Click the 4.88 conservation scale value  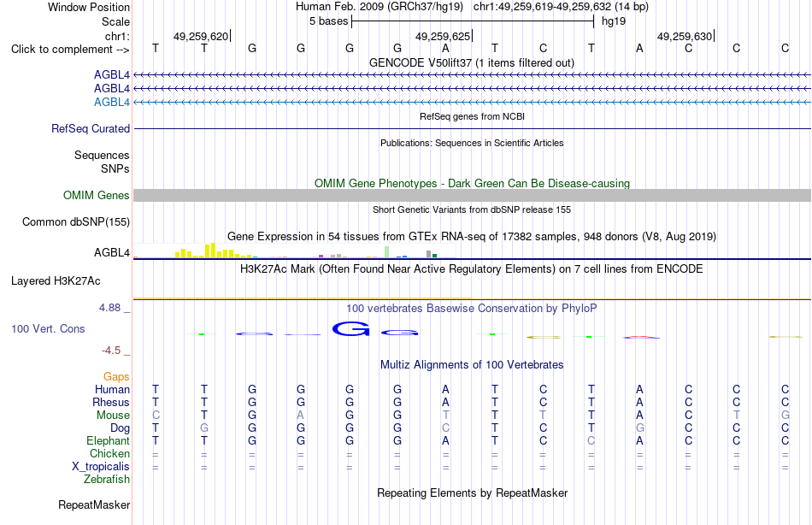tap(109, 308)
